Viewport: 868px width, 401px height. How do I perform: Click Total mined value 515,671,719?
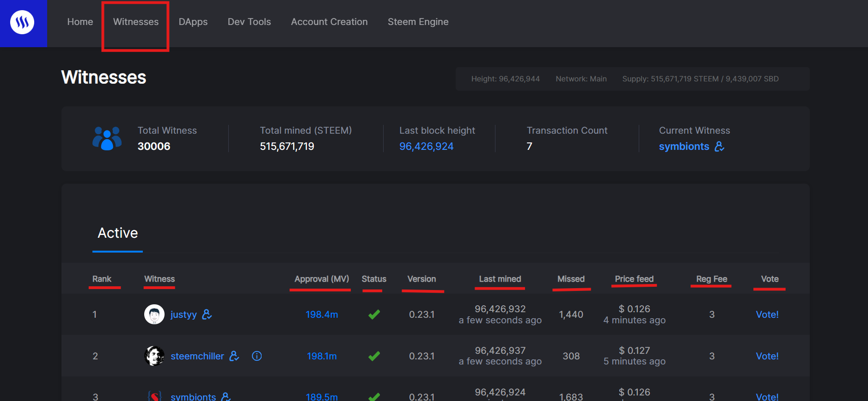[287, 147]
